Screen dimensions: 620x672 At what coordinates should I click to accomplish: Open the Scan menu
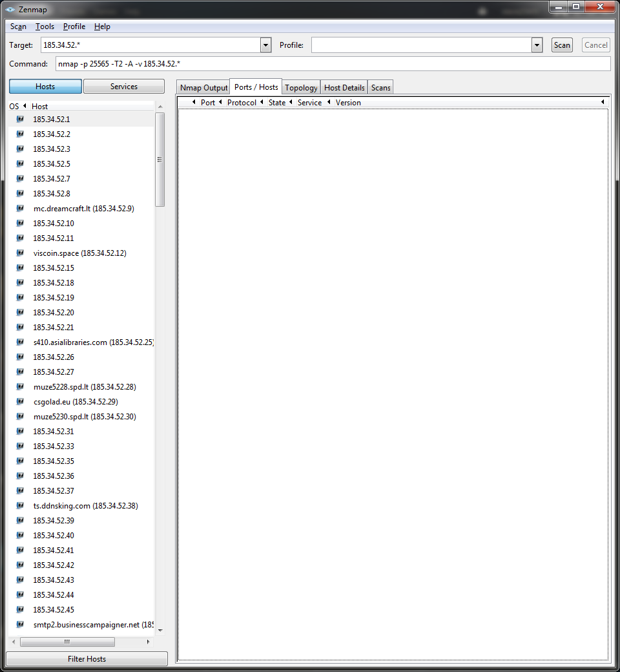click(18, 26)
